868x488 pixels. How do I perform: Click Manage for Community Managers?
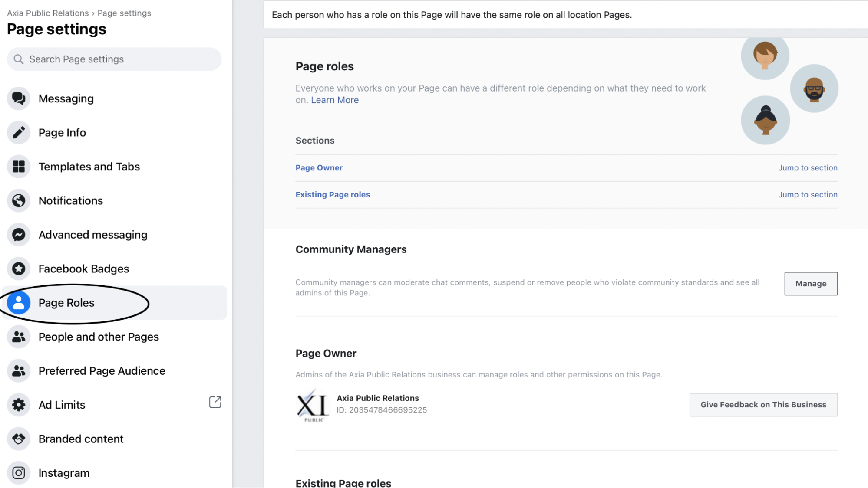(810, 283)
